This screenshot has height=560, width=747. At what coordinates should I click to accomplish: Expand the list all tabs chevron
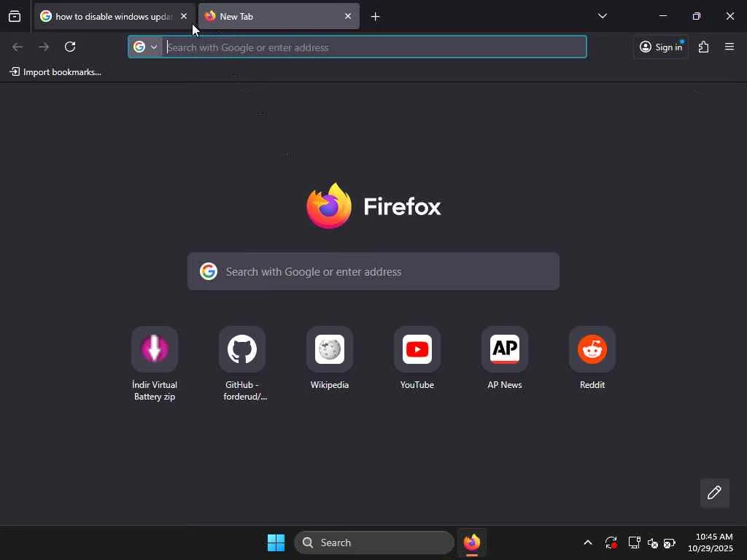click(x=602, y=16)
